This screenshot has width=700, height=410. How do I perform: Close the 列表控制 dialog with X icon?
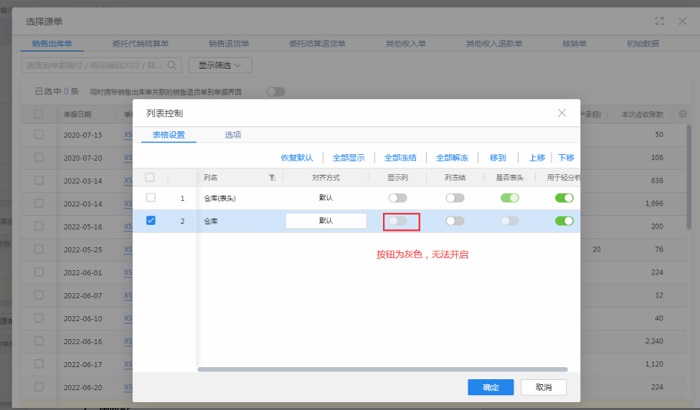tap(561, 113)
